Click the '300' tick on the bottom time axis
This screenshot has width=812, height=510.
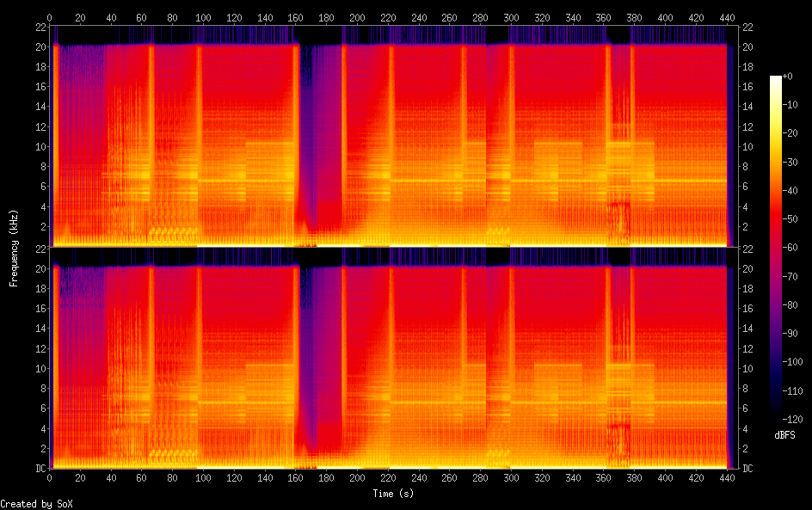click(x=512, y=479)
